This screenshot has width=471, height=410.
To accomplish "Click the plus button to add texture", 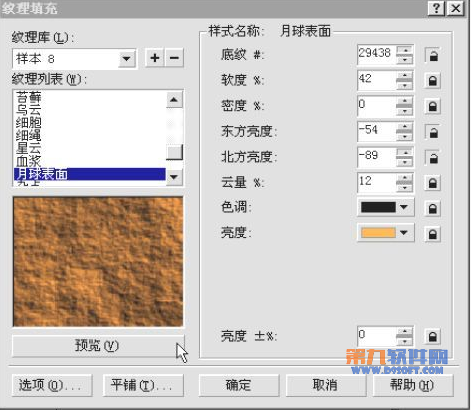I will 155,58.
